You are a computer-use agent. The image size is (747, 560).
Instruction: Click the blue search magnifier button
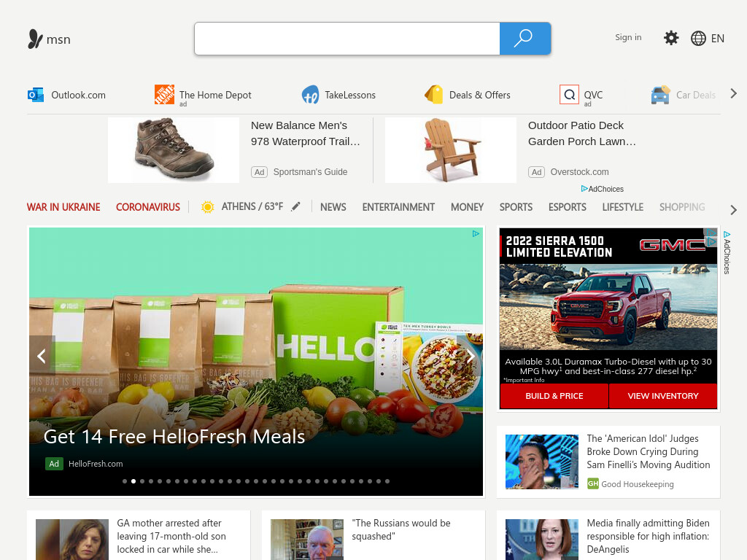(525, 39)
